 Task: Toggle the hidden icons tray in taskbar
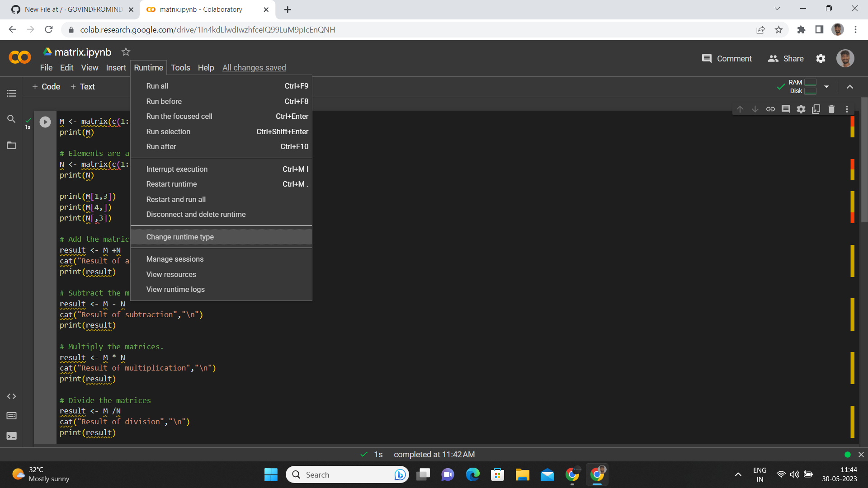738,474
